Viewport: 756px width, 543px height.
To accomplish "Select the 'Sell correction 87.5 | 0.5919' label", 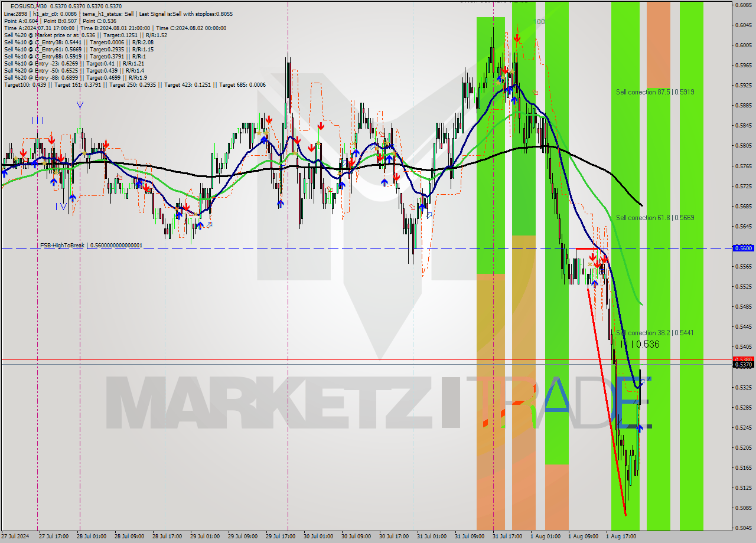I will pos(655,92).
